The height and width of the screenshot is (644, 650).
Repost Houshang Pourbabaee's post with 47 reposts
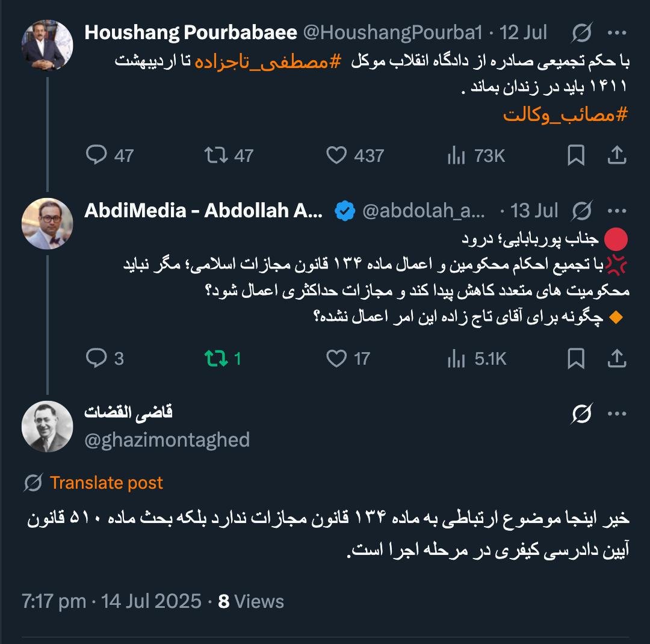(215, 156)
